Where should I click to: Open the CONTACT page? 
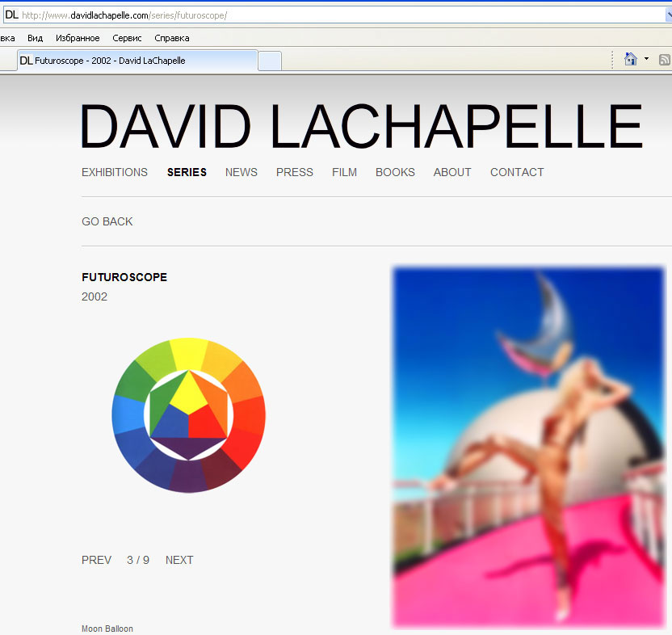coord(517,172)
